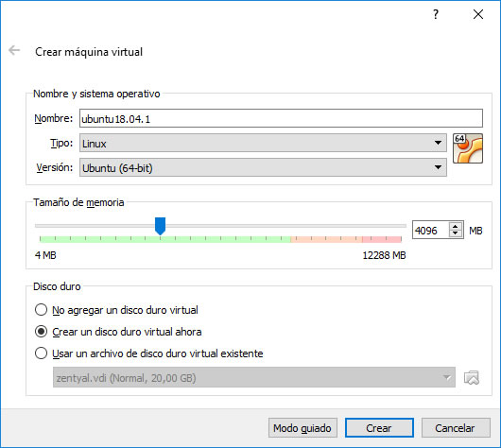Close the Crear máquina virtual dialog
The height and width of the screenshot is (448, 501).
[478, 14]
